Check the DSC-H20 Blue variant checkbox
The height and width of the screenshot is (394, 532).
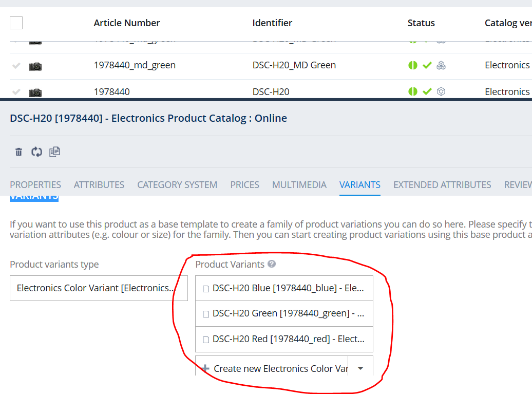[205, 289]
